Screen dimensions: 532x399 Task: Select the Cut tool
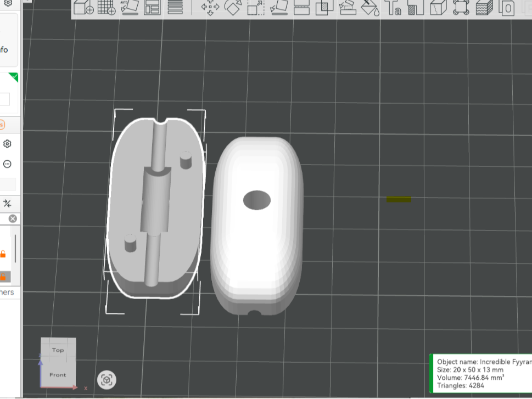[301, 8]
